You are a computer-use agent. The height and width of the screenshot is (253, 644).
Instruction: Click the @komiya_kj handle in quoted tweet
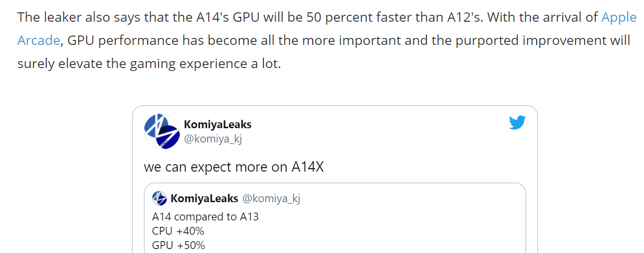[x=271, y=199]
